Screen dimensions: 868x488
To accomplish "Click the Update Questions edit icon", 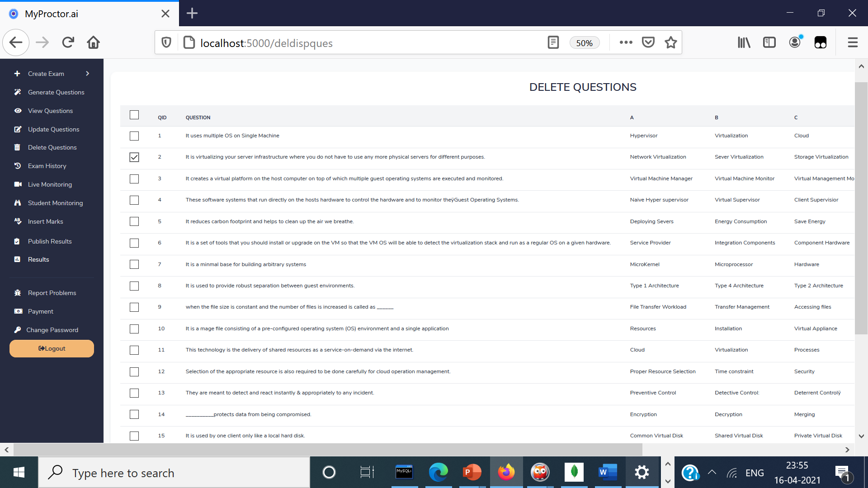I will click(x=18, y=129).
